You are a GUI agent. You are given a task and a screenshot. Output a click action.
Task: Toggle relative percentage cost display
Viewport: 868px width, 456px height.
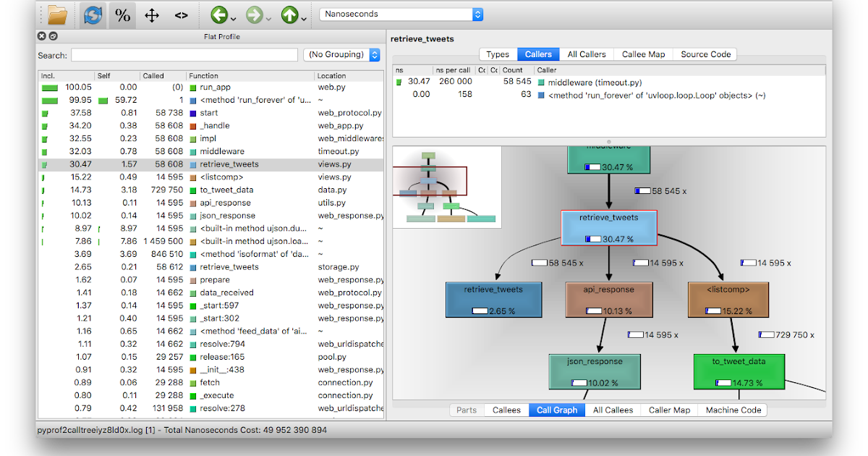[123, 14]
